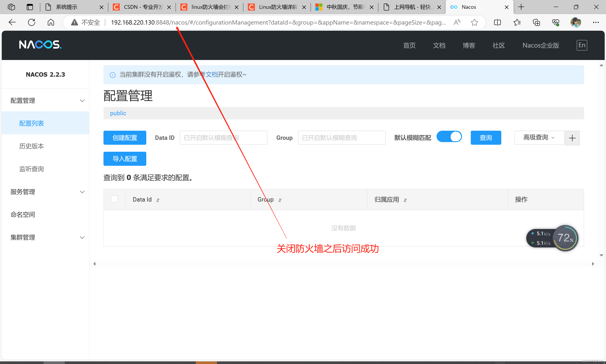The image size is (606, 364).
Task: Sort by 归属应用 column
Action: click(405, 200)
